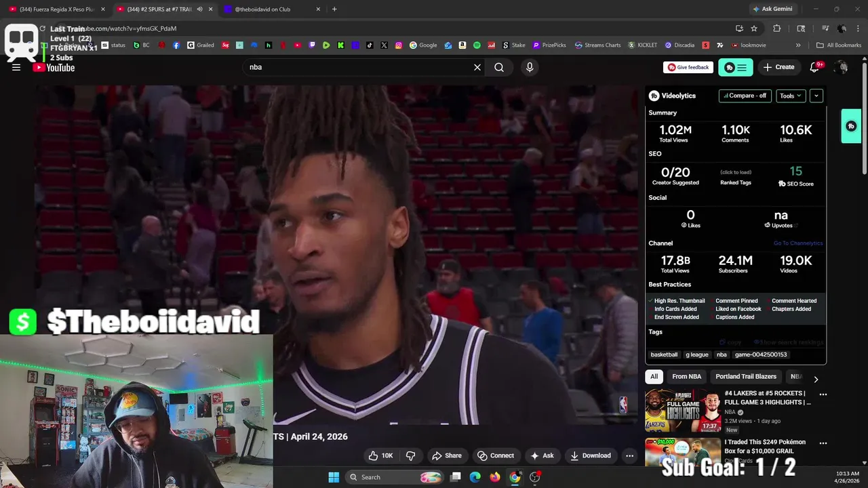Show more filter chips with right arrow
868x488 pixels.
click(816, 379)
